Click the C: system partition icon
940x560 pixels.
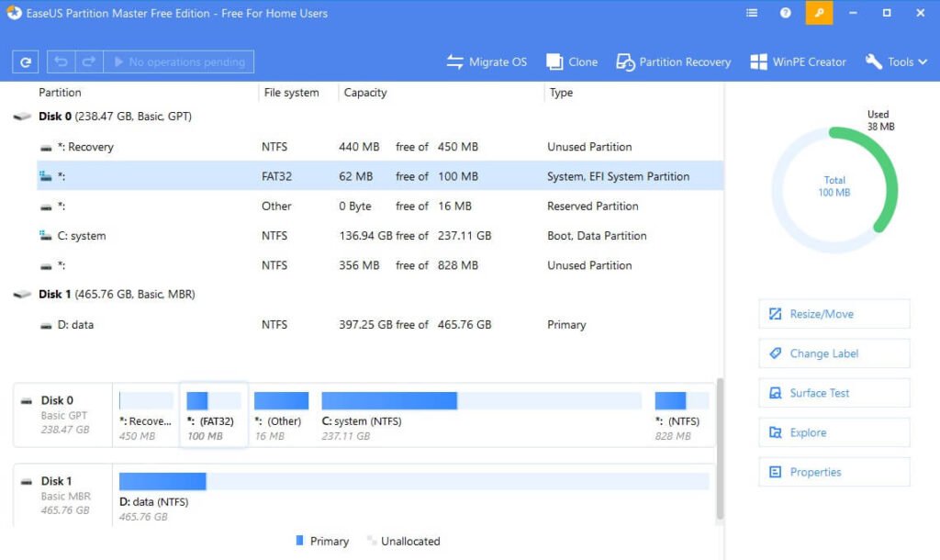(46, 235)
